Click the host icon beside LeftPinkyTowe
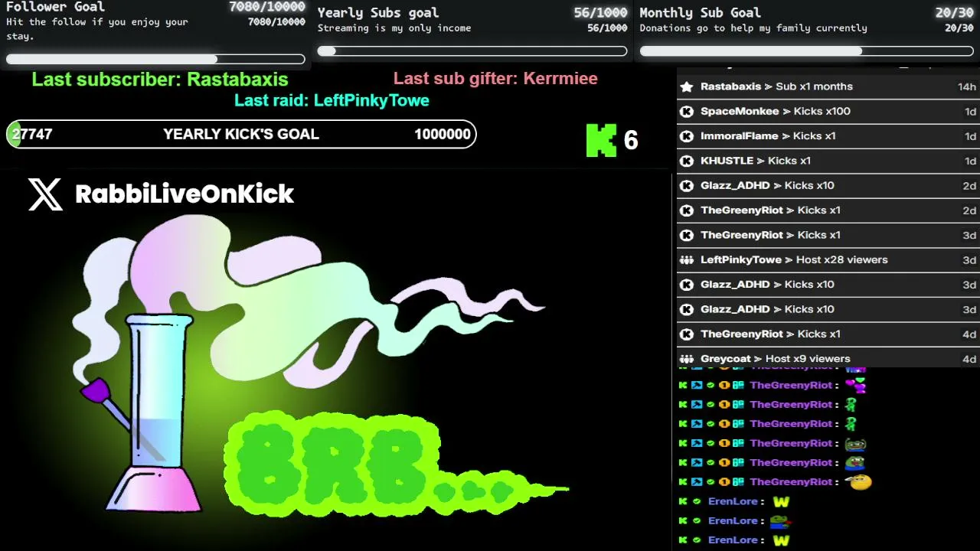This screenshot has width=980, height=551. click(x=687, y=260)
